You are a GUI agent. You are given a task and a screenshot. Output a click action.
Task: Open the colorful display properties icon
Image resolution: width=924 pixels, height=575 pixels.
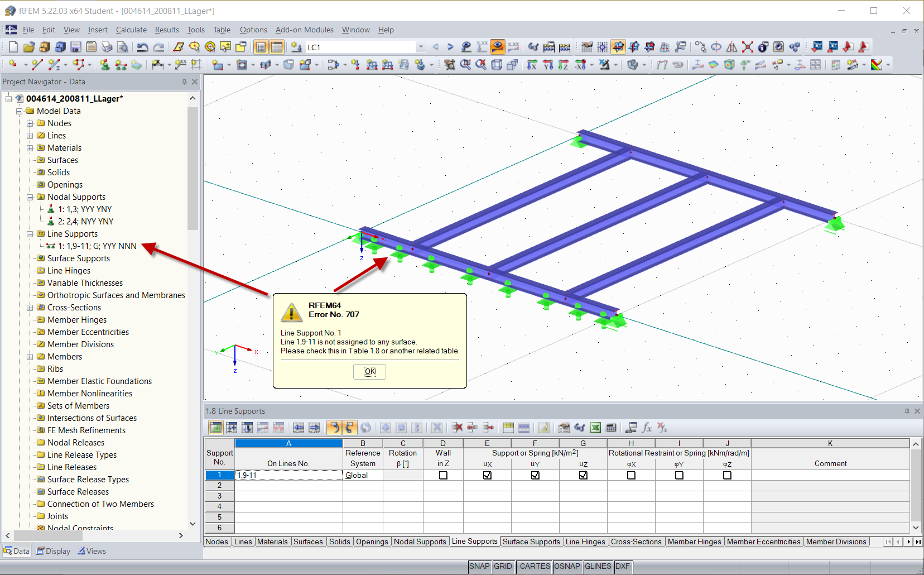pos(877,65)
